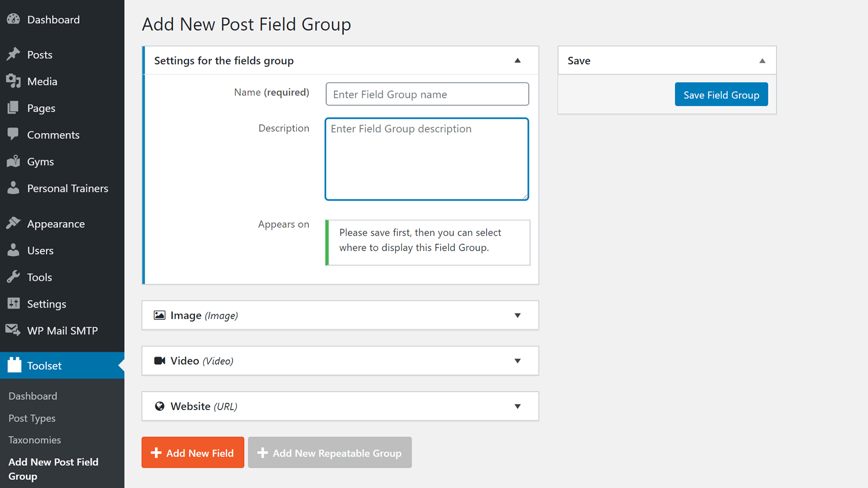Collapse the Settings for the fields group panel
Screen dimensions: 868x488
(x=518, y=60)
